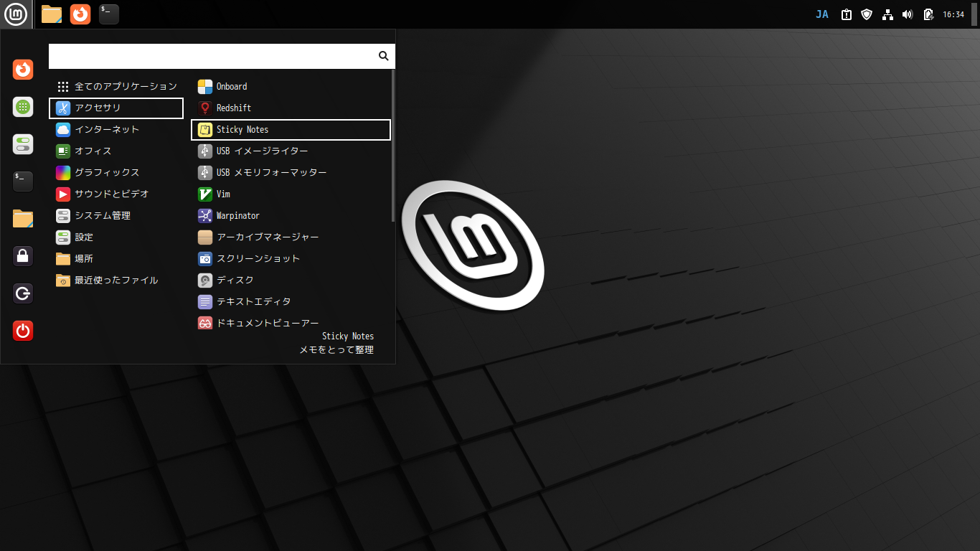Launch USB イメージライター
980x551 pixels.
coord(291,151)
